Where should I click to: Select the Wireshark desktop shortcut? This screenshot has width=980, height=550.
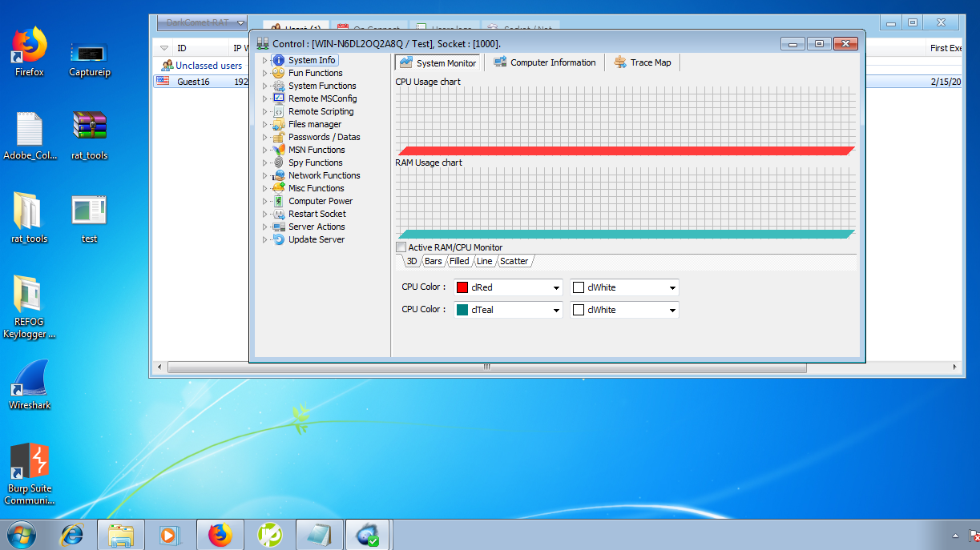(30, 384)
